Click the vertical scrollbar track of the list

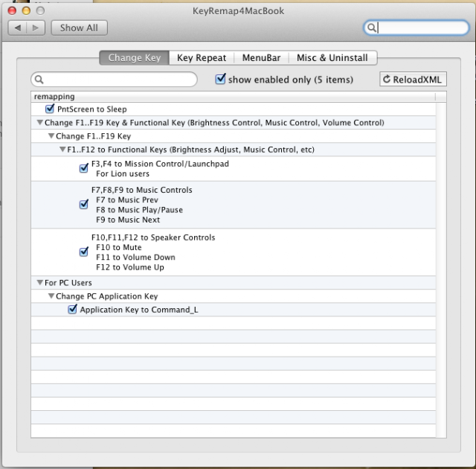pos(441,269)
